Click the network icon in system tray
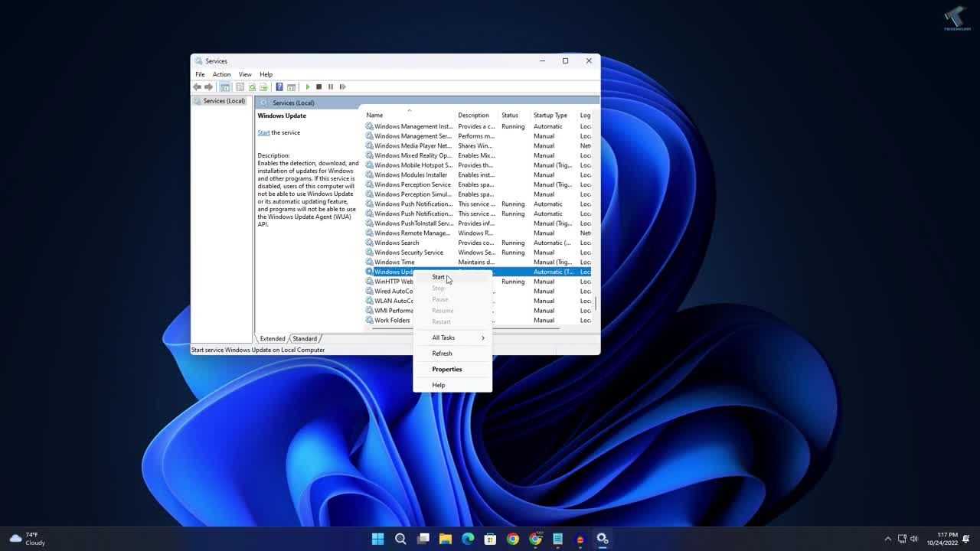The width and height of the screenshot is (980, 551). click(902, 539)
